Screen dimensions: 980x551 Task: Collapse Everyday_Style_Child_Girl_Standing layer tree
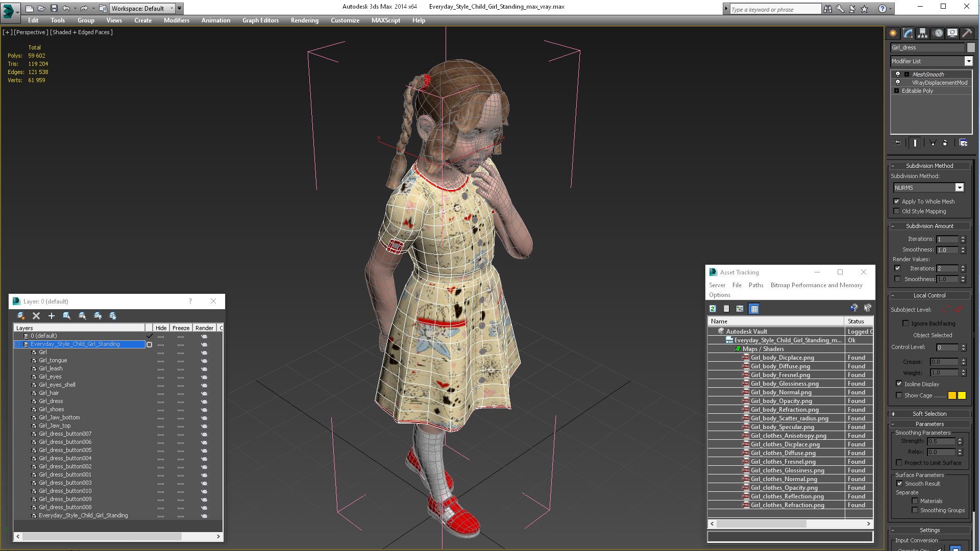point(18,344)
